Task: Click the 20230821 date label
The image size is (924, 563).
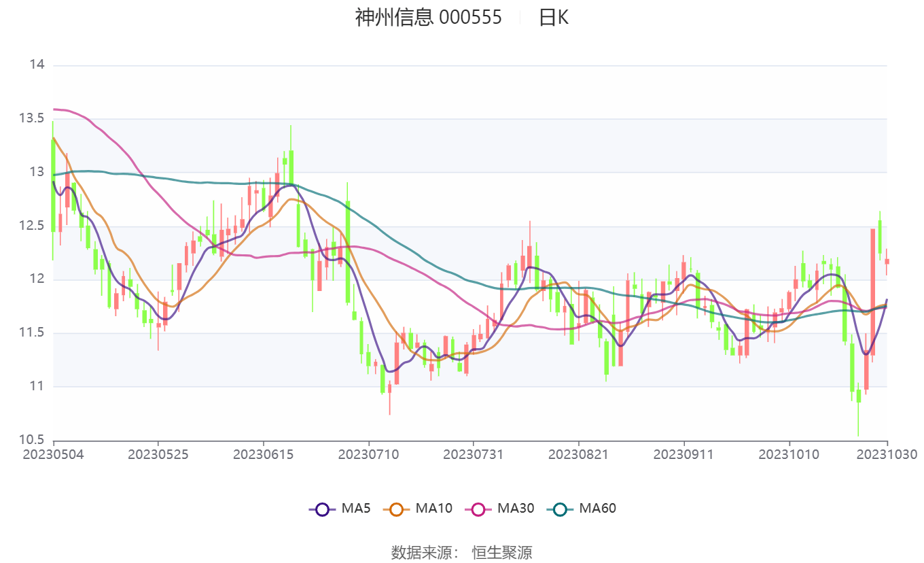Action: (578, 454)
